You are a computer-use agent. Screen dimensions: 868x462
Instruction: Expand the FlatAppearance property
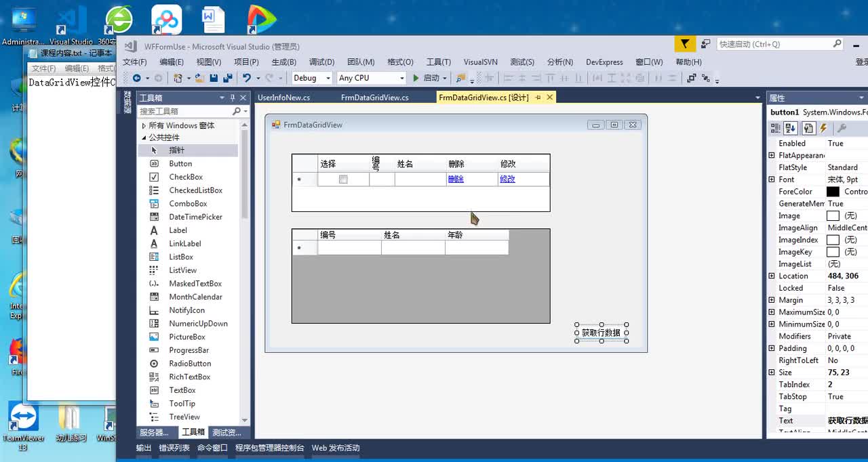point(772,155)
